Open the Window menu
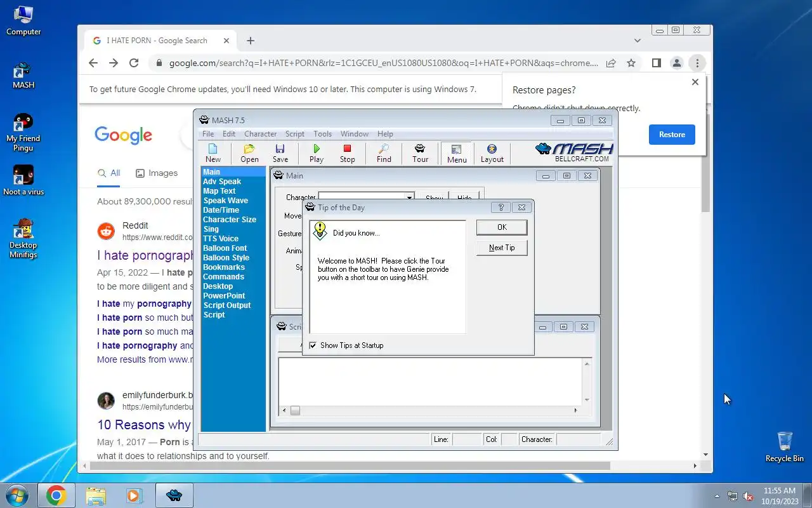 pyautogui.click(x=354, y=134)
